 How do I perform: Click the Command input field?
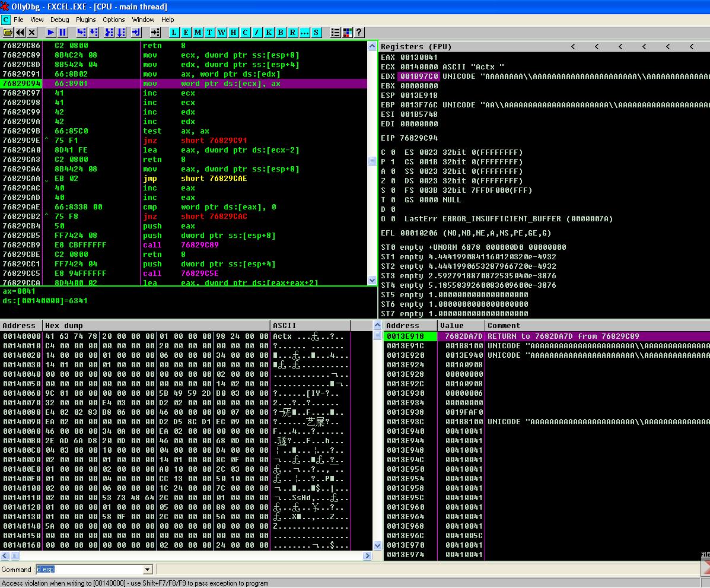coord(89,570)
